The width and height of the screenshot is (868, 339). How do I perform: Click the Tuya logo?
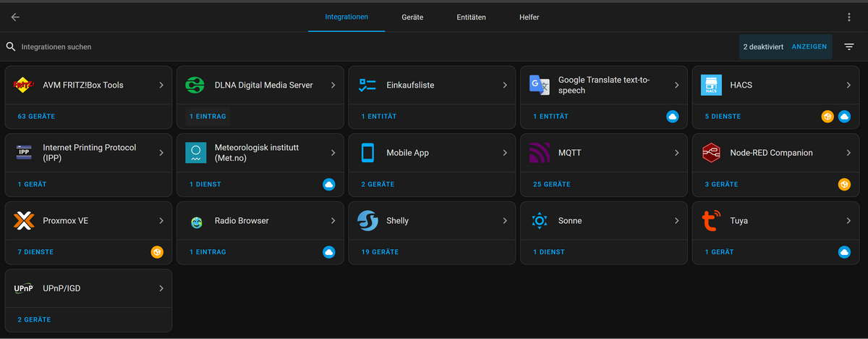(711, 221)
